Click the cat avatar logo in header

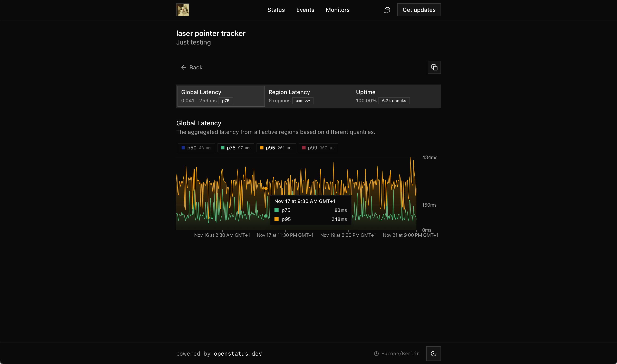tap(182, 10)
